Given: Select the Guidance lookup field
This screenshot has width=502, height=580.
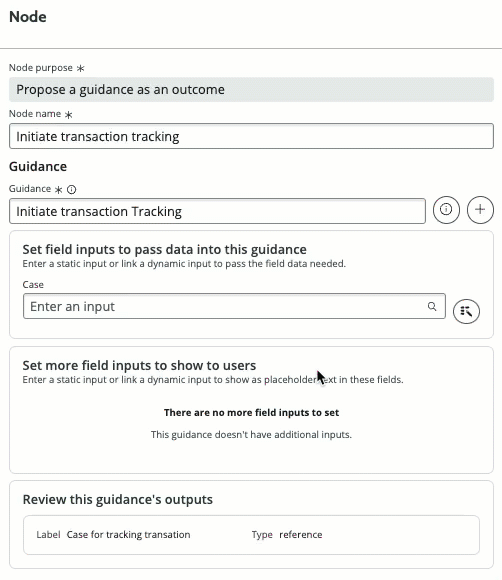Looking at the screenshot, I should pyautogui.click(x=217, y=211).
